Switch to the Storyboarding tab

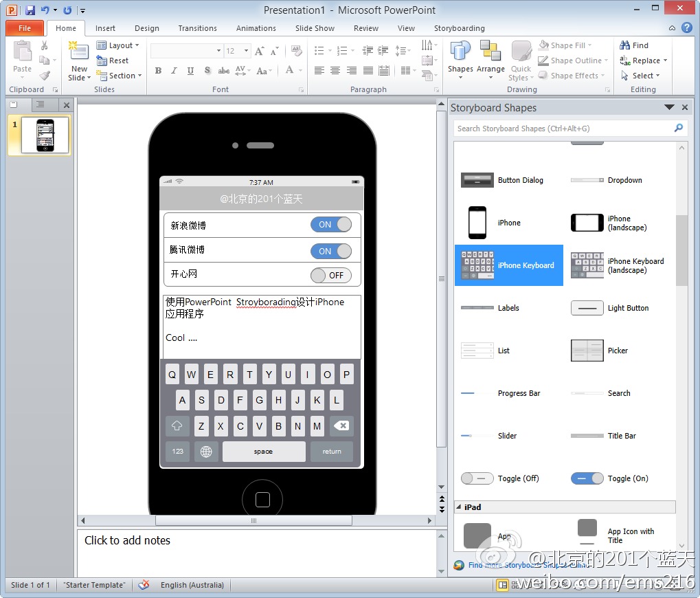[459, 28]
